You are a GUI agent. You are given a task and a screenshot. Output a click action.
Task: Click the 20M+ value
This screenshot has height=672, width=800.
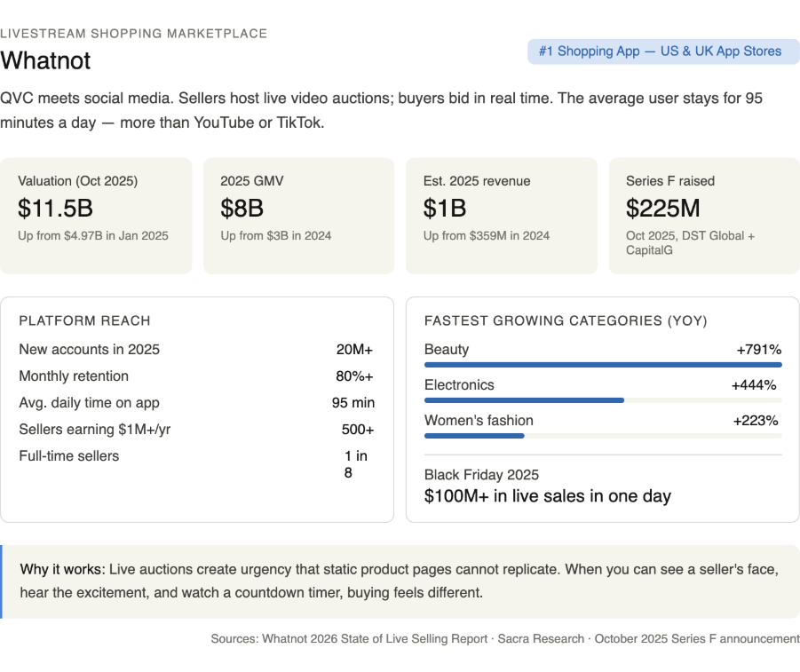coord(354,350)
